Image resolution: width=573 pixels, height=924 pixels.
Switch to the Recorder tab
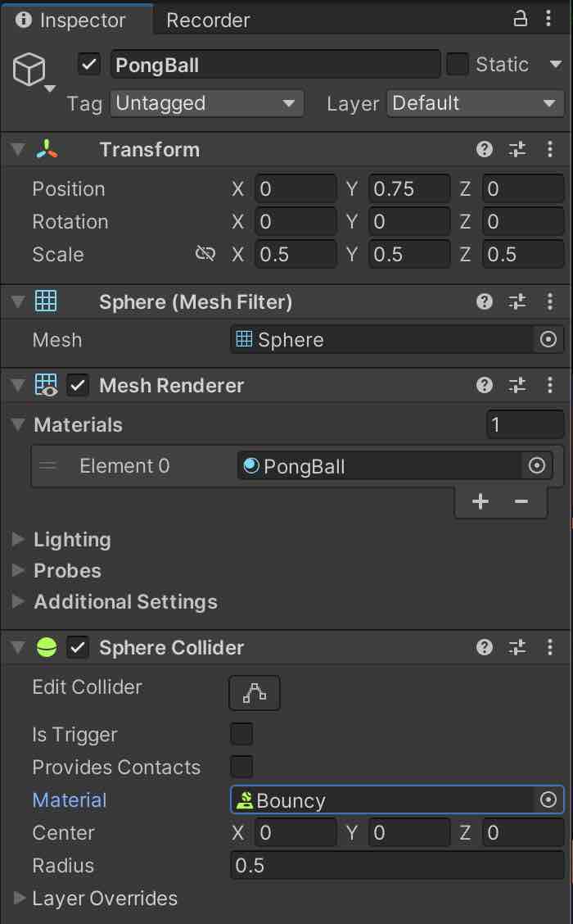pyautogui.click(x=208, y=20)
